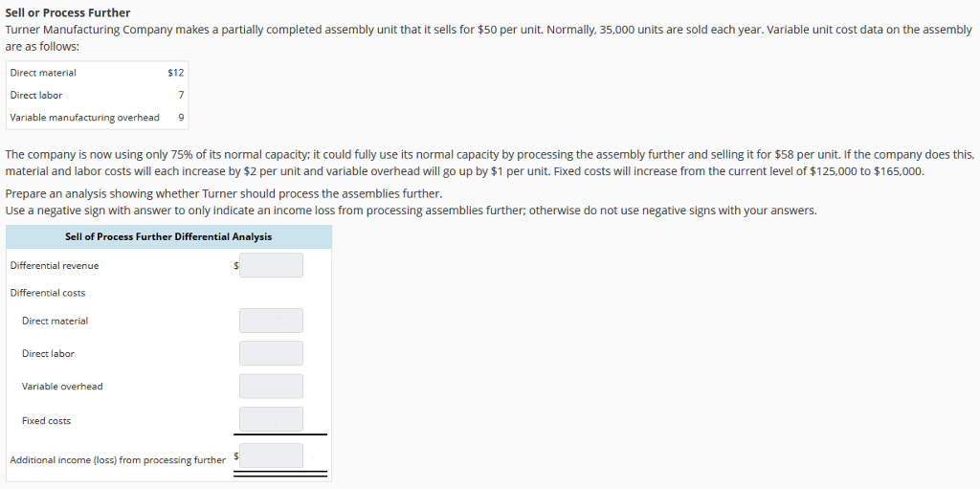The height and width of the screenshot is (489, 980).
Task: Click the 'Sell or Process Further' heading
Action: pyautogui.click(x=68, y=12)
